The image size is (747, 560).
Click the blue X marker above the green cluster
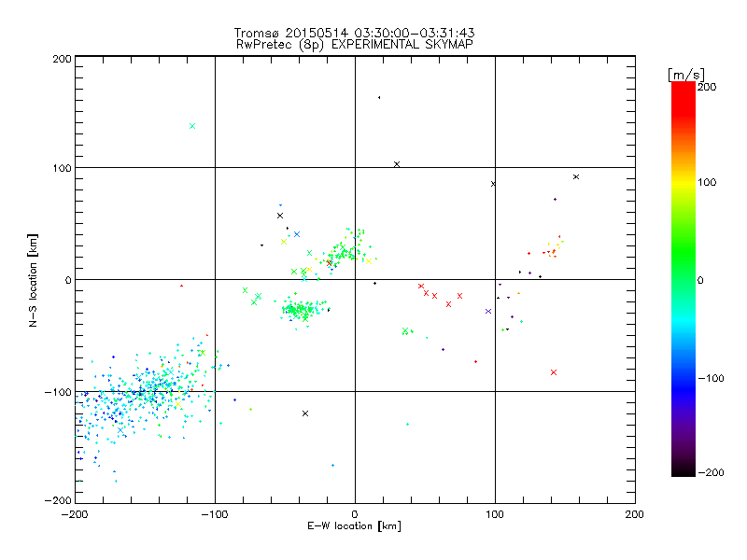[x=297, y=234]
